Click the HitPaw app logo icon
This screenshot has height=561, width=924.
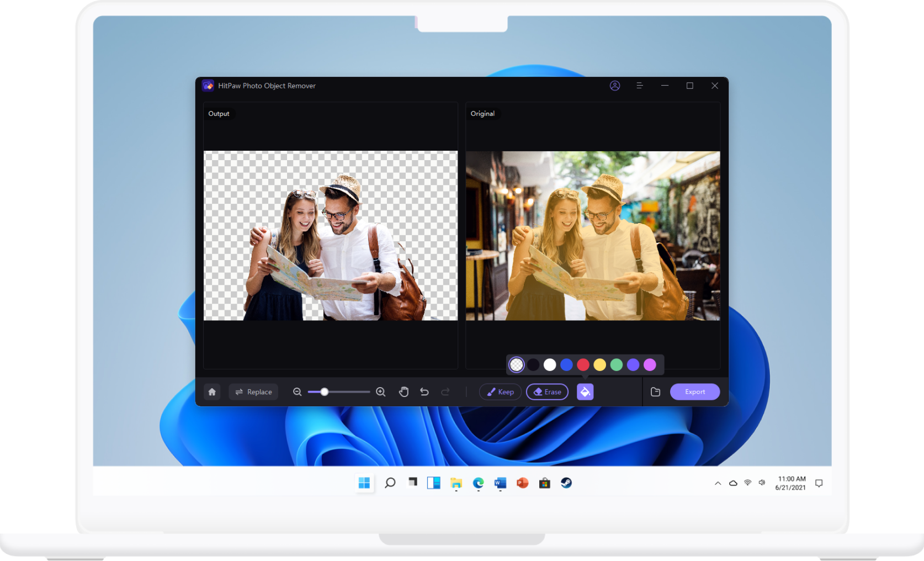point(208,86)
